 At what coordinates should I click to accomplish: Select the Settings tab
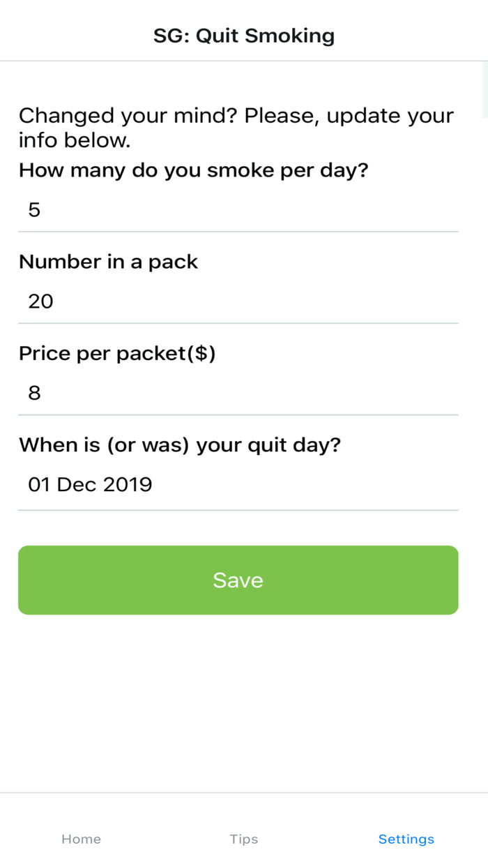point(406,839)
